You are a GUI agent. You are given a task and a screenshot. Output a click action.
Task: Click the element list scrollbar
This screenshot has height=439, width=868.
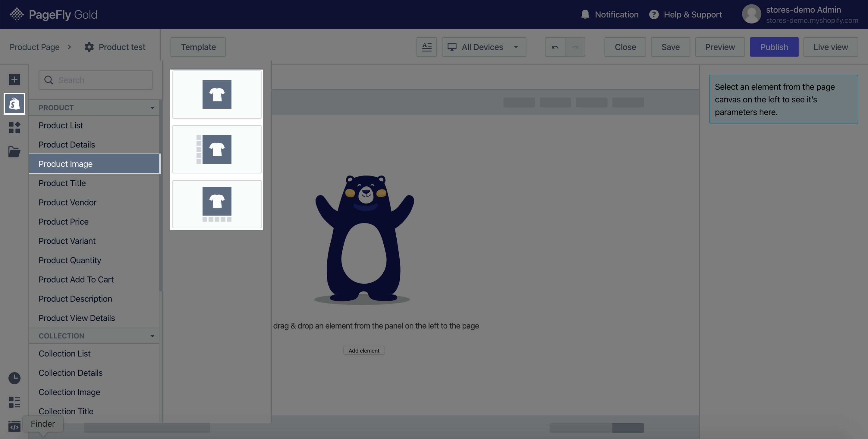161,195
